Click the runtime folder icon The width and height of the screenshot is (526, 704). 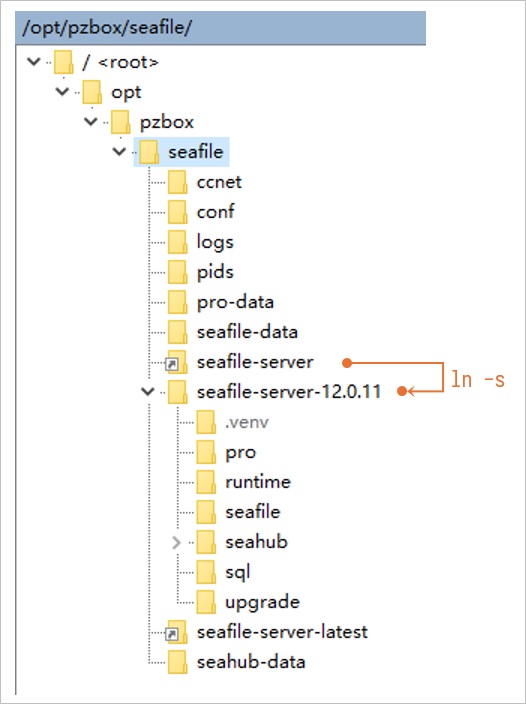[206, 483]
